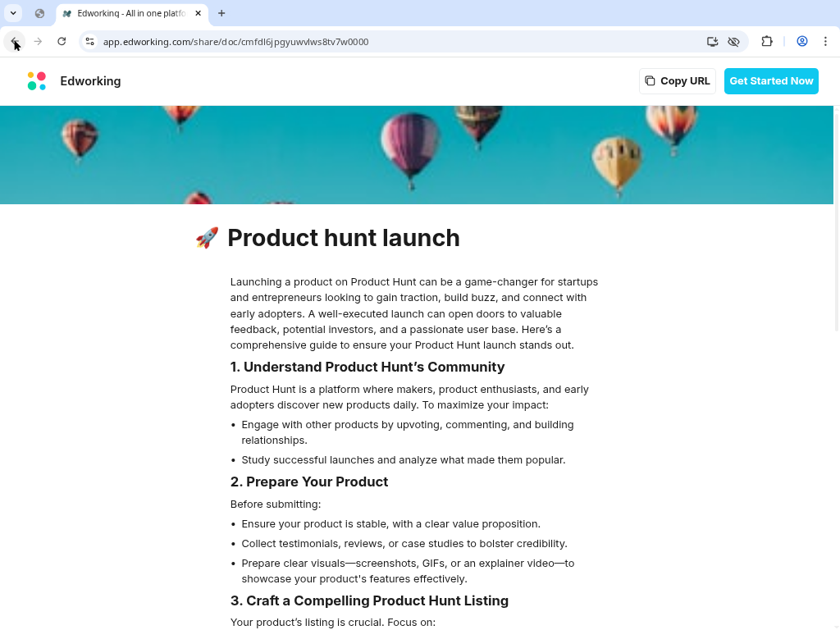The height and width of the screenshot is (630, 840).
Task: Click the Copy URL button
Action: coord(678,81)
